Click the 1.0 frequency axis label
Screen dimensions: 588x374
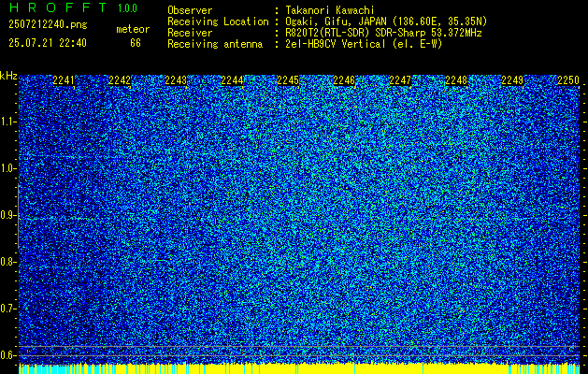[x=7, y=169]
